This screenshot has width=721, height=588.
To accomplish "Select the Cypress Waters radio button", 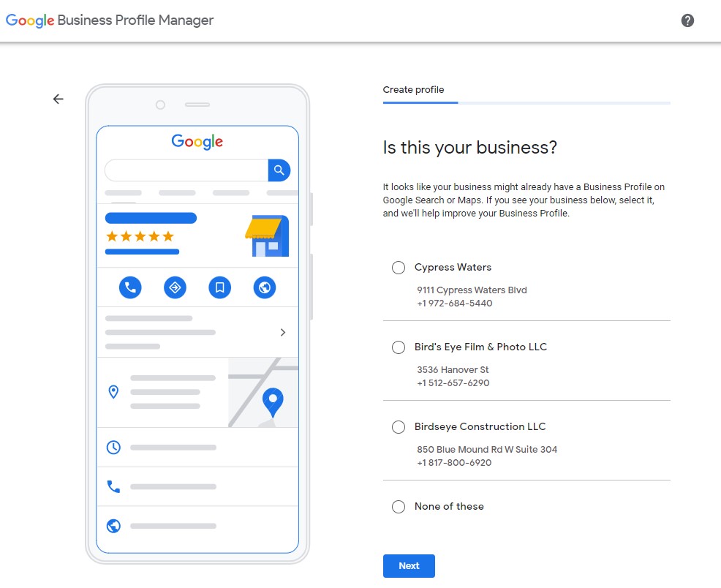I will [x=399, y=268].
